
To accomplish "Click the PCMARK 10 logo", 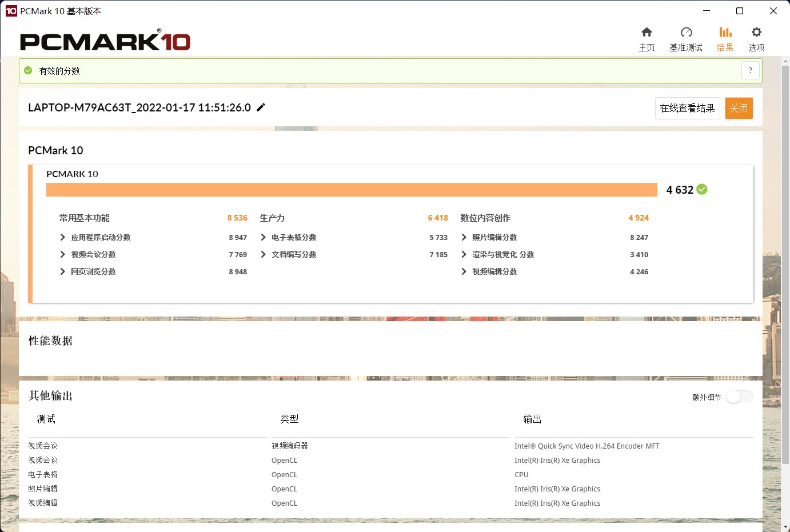I will (105, 41).
